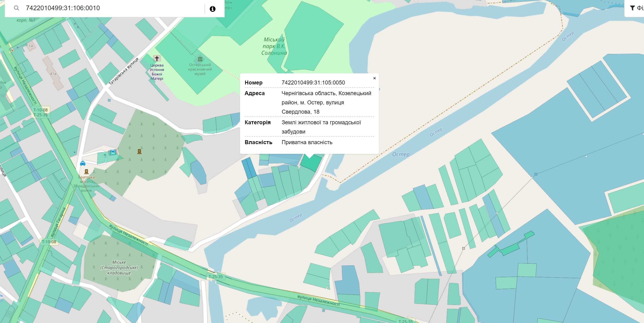Screen dimensions: 644x323
Task: Close the parcel info popup
Action: (374, 78)
